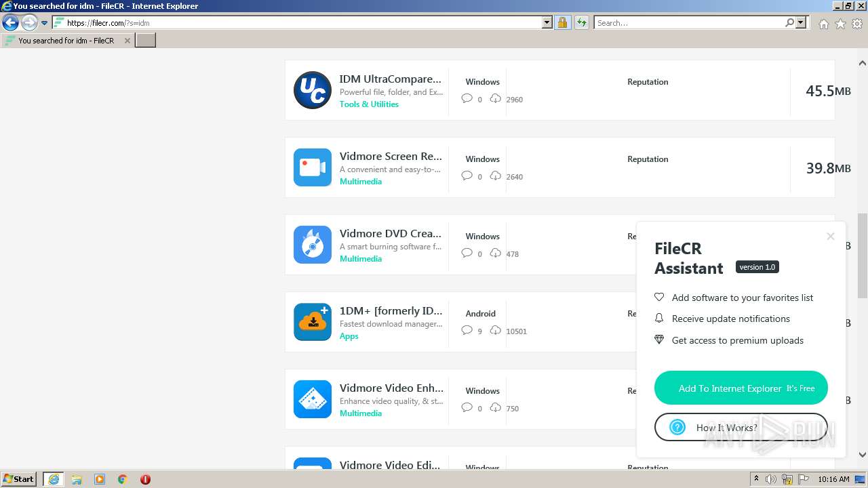Open the Vidmore Screen Recorder app icon
The image size is (868, 488).
[313, 167]
